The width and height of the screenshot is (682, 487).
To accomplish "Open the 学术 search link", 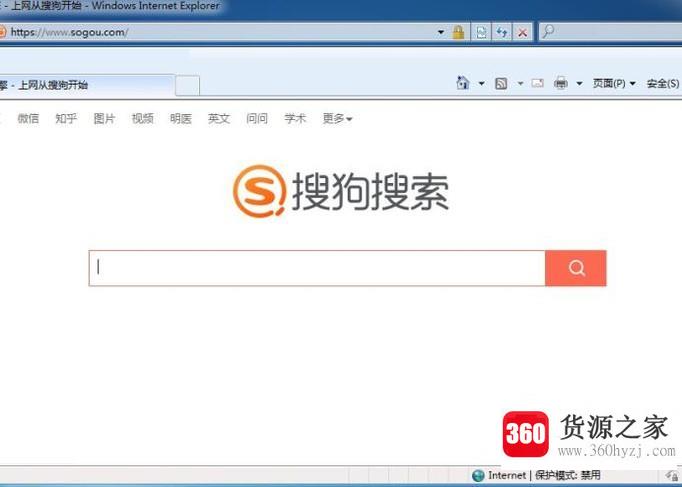I will pyautogui.click(x=295, y=118).
